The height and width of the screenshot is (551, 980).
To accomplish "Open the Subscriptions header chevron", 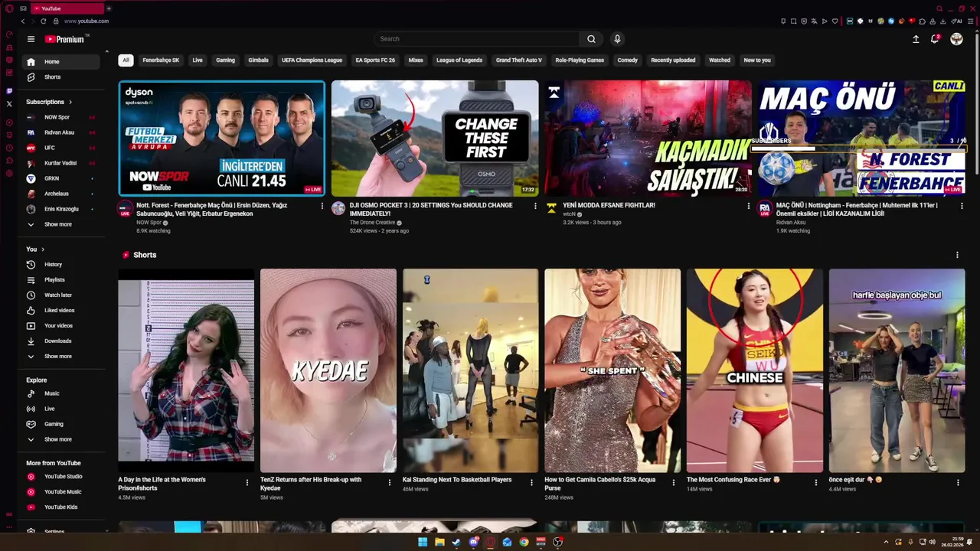I will 70,102.
